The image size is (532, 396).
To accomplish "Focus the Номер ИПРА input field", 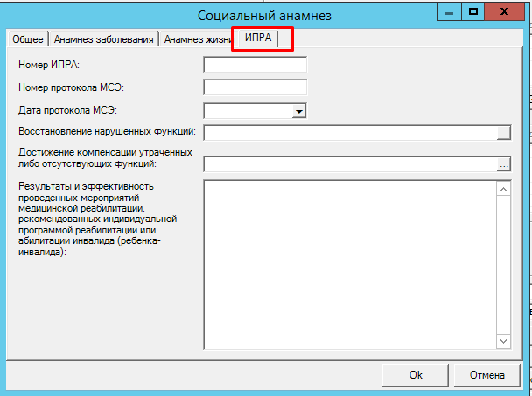I will (255, 64).
